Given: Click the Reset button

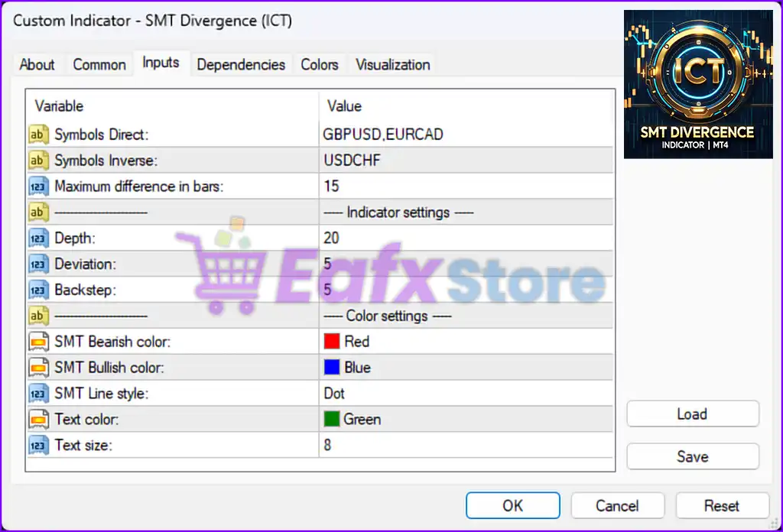Looking at the screenshot, I should point(722,505).
